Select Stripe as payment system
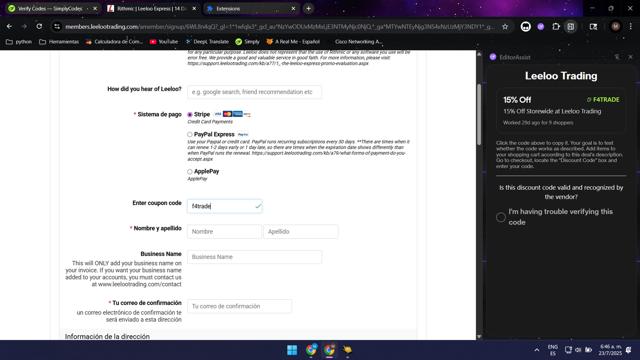 tap(190, 115)
